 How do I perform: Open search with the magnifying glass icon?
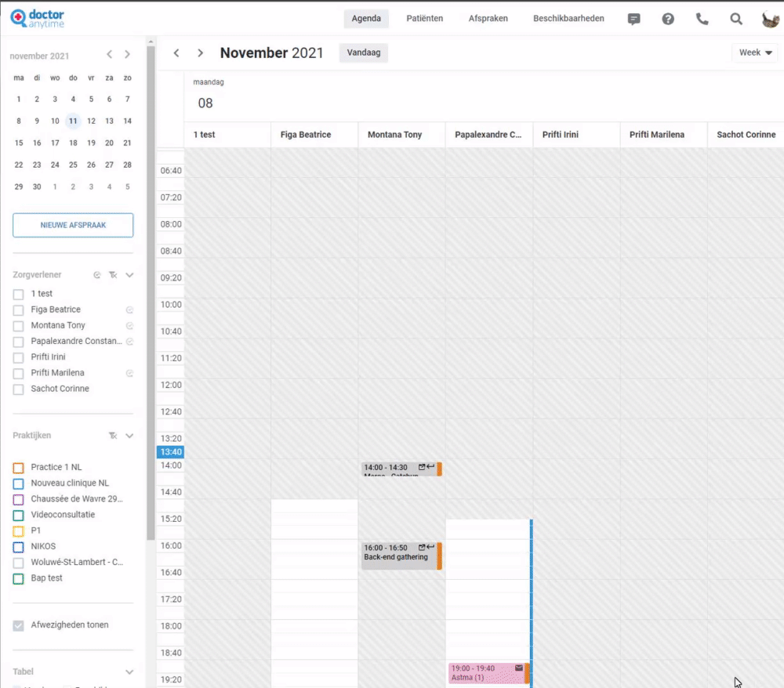tap(736, 19)
